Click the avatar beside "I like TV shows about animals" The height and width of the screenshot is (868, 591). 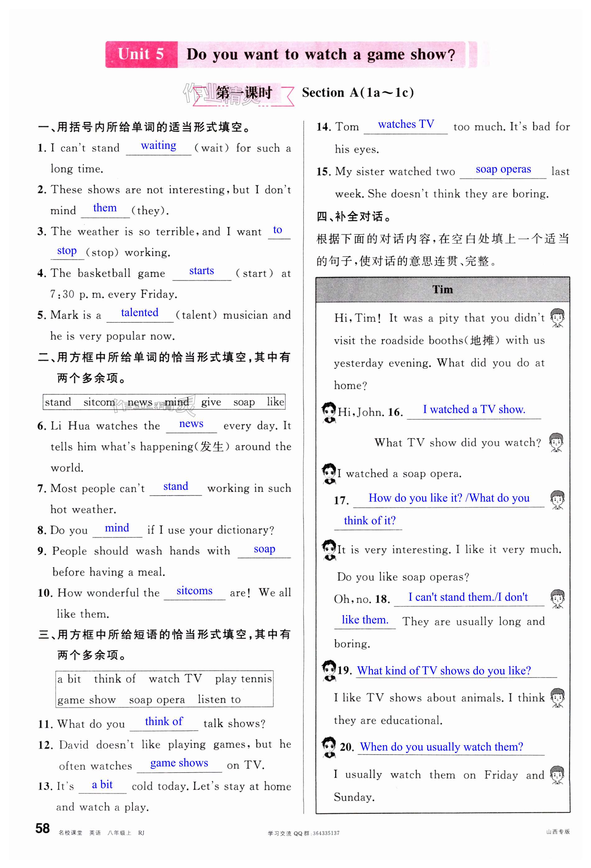tap(557, 698)
